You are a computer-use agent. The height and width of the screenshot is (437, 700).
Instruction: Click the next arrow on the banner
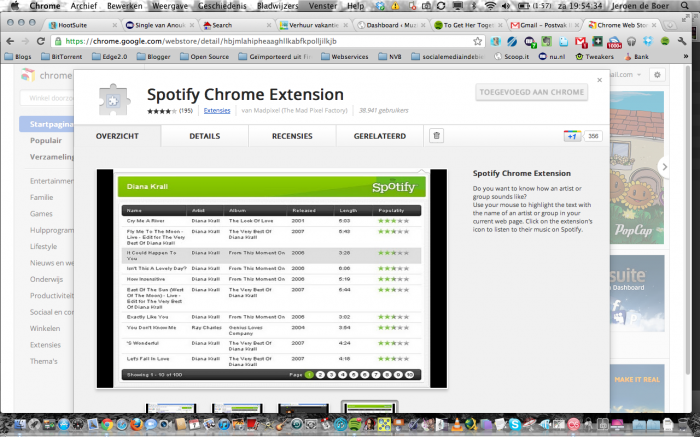pos(664,167)
